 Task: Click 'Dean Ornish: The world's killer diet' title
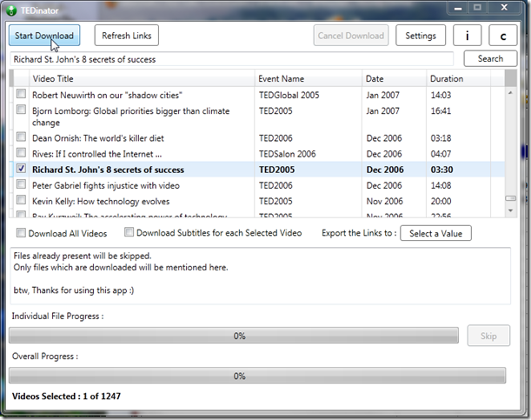[x=98, y=138]
